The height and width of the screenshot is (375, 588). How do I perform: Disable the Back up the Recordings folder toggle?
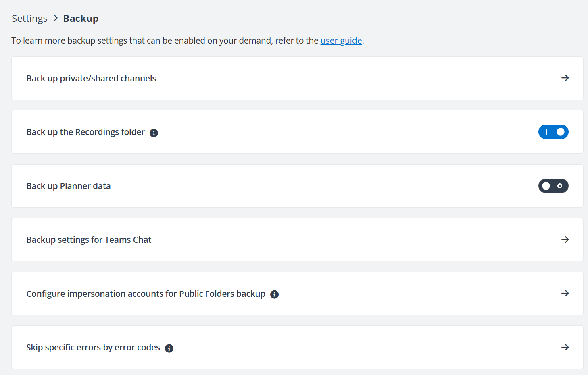click(x=553, y=132)
